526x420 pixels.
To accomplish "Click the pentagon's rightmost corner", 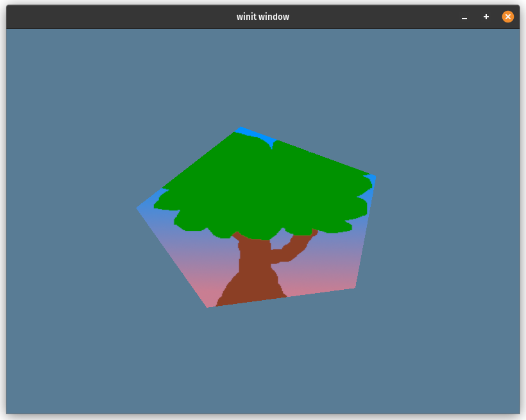I will tap(374, 177).
